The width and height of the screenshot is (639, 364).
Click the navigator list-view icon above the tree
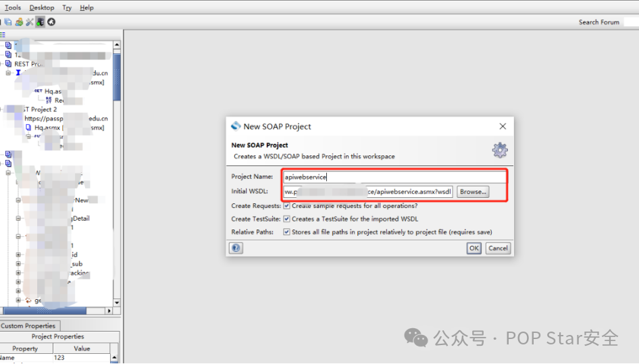3,35
